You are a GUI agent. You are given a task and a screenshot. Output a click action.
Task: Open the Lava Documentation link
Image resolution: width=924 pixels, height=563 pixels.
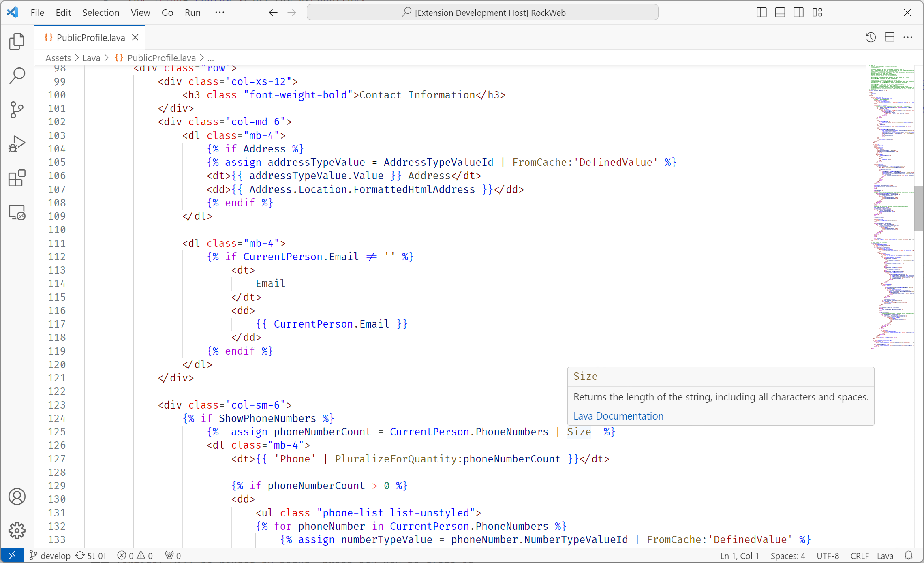[x=618, y=416]
